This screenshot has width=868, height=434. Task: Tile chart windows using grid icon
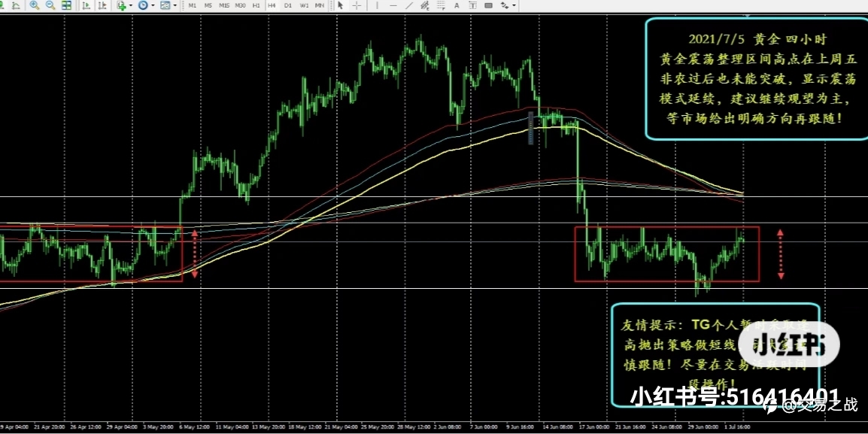click(66, 5)
